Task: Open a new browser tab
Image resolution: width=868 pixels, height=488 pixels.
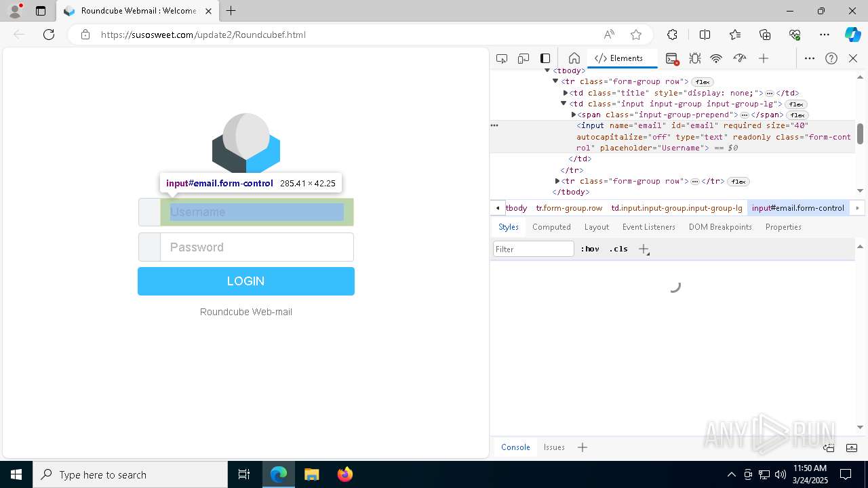Action: coord(231,11)
